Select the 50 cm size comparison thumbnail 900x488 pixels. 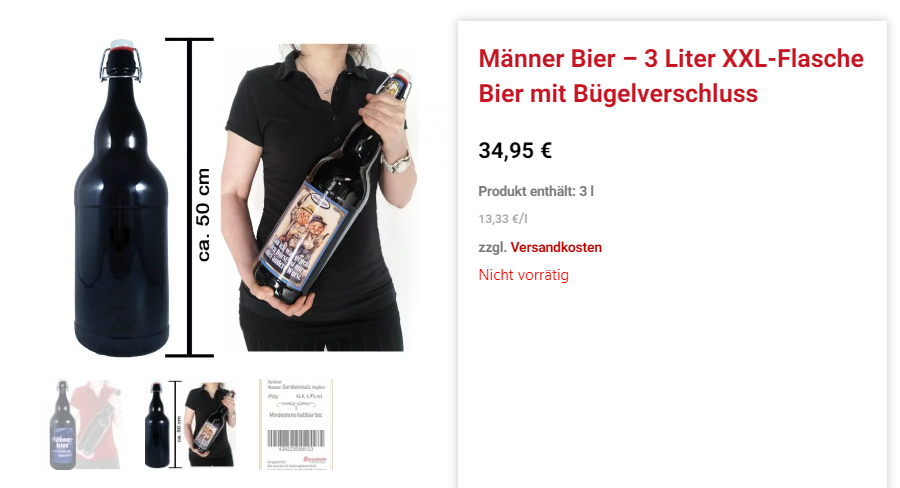[190, 424]
